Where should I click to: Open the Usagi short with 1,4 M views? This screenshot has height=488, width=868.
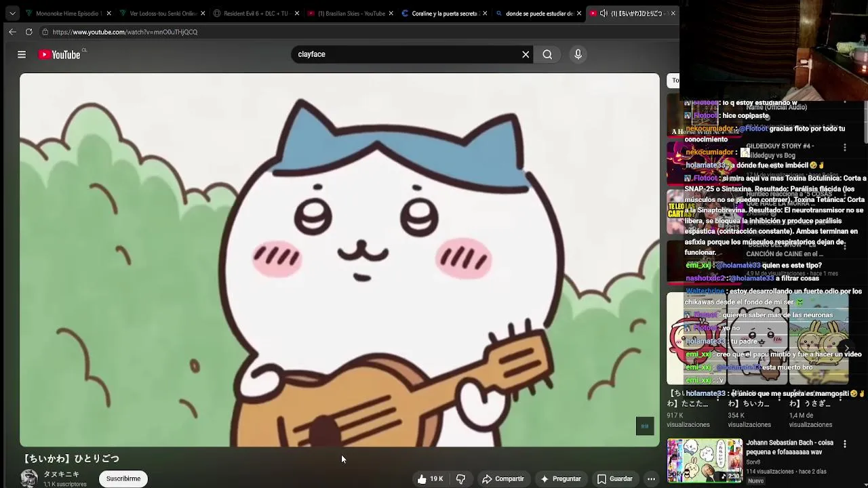[818, 339]
